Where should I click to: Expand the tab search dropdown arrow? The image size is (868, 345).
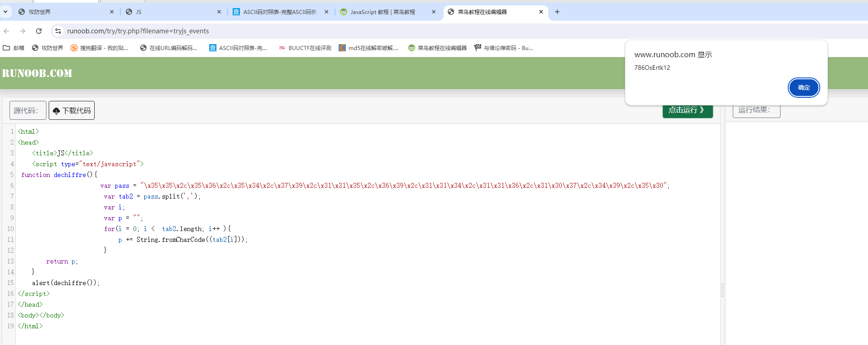(x=5, y=12)
